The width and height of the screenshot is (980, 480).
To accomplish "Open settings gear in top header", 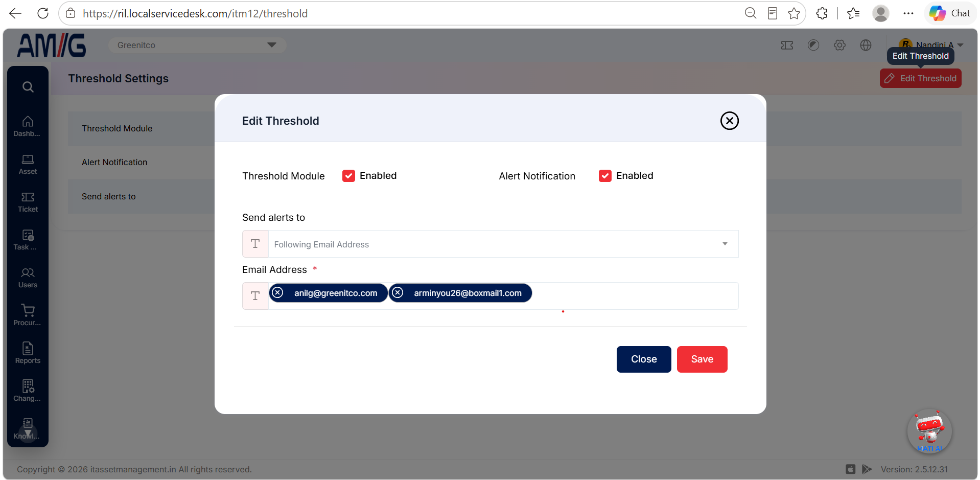I will [x=839, y=45].
